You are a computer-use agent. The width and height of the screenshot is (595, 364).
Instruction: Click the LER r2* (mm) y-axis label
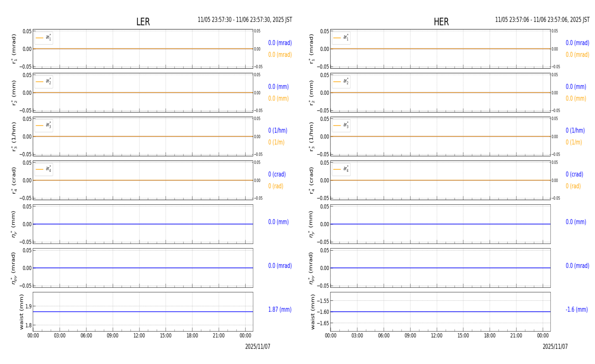(14, 93)
